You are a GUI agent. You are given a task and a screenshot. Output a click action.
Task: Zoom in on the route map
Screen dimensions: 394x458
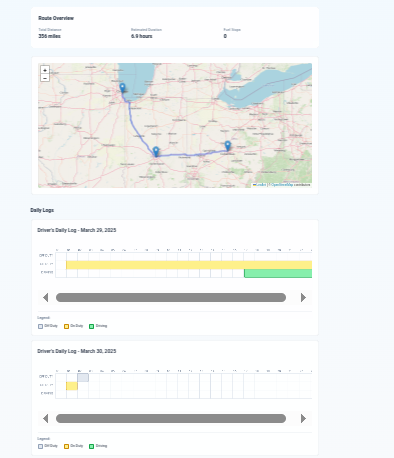45,70
